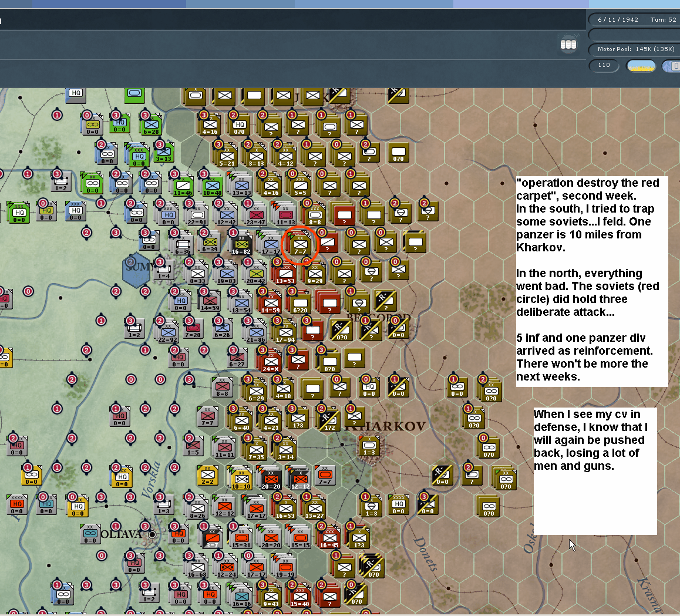Select the 22=91 armored unit counter
This screenshot has width=680, height=616.
click(x=197, y=216)
